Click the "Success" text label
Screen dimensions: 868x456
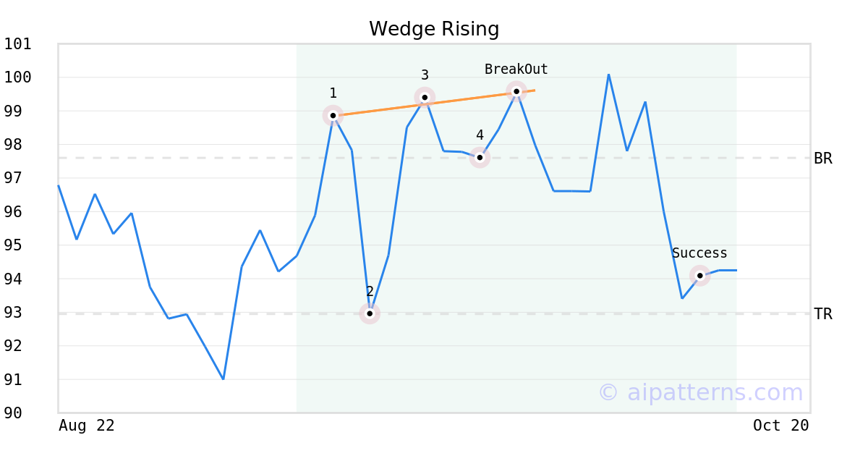click(699, 253)
